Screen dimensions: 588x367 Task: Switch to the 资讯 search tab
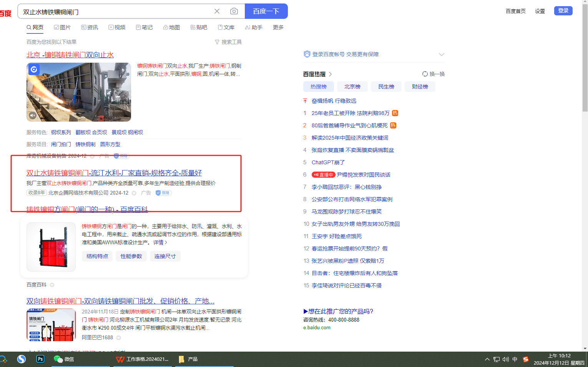90,27
